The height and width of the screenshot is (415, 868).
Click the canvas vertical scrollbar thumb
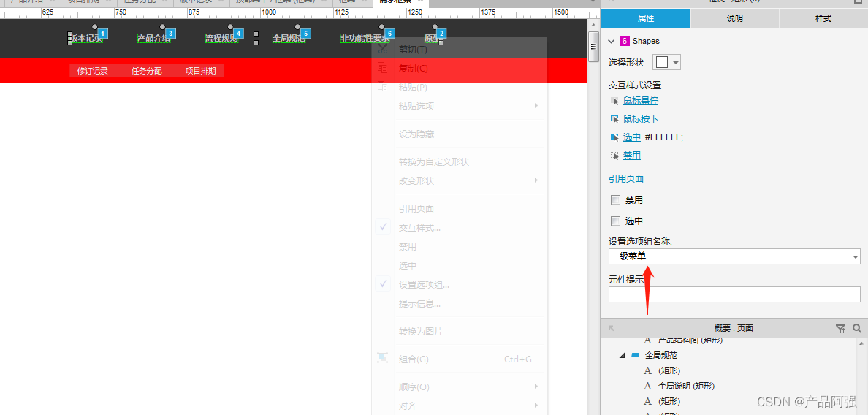593,47
